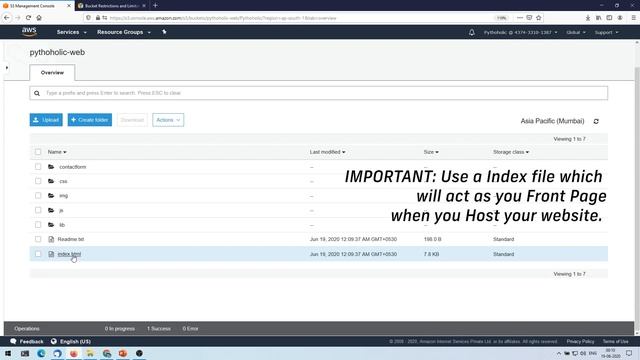
Task: Open PowerPoint from the taskbar
Action: pyautogui.click(x=122, y=353)
